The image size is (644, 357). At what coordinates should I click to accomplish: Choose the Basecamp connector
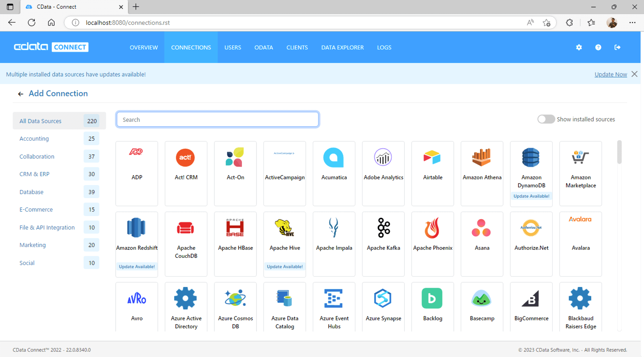click(x=482, y=307)
